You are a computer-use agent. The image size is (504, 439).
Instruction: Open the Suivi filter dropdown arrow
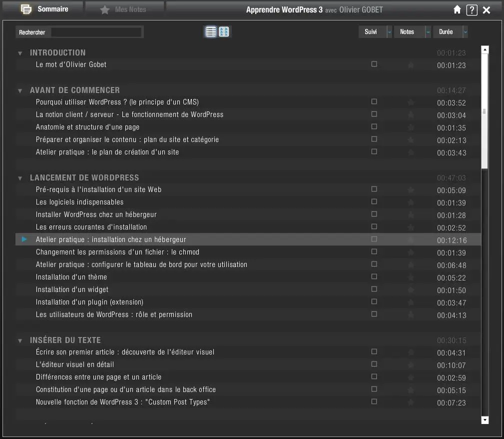pos(389,32)
